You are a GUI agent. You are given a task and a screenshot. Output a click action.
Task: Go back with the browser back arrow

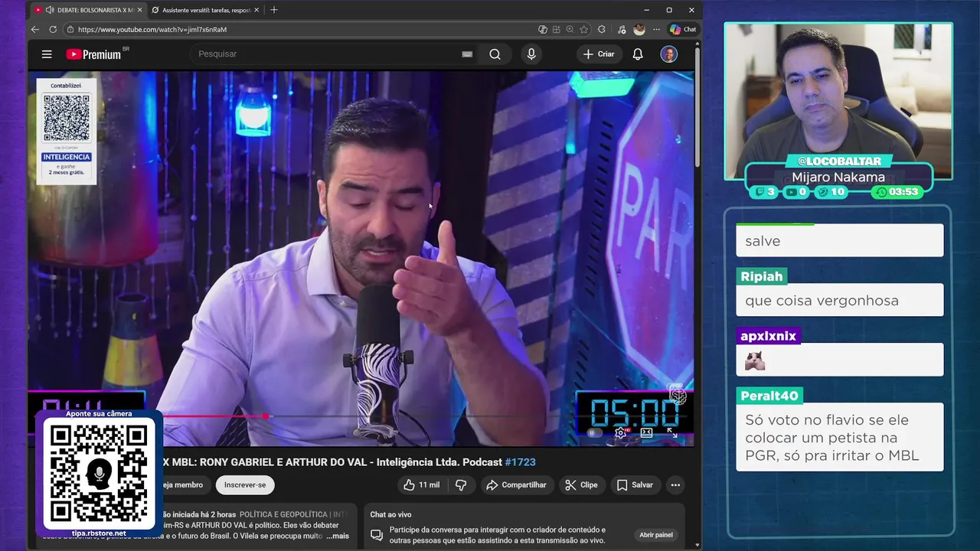pos(35,29)
